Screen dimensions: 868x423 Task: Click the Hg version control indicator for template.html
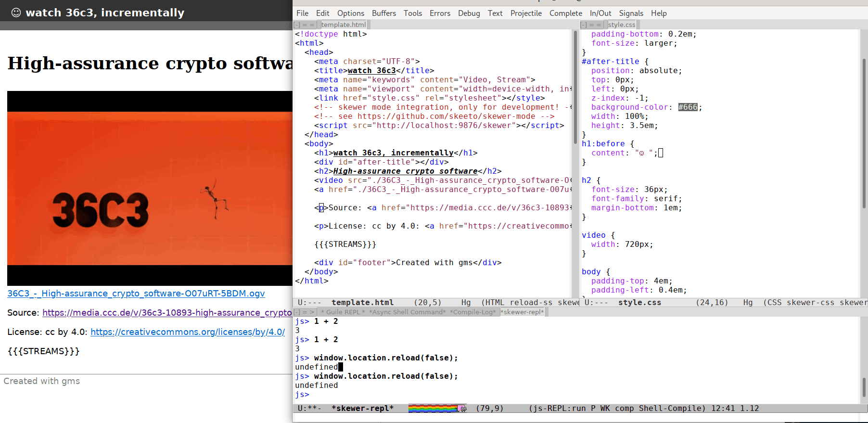pyautogui.click(x=466, y=302)
